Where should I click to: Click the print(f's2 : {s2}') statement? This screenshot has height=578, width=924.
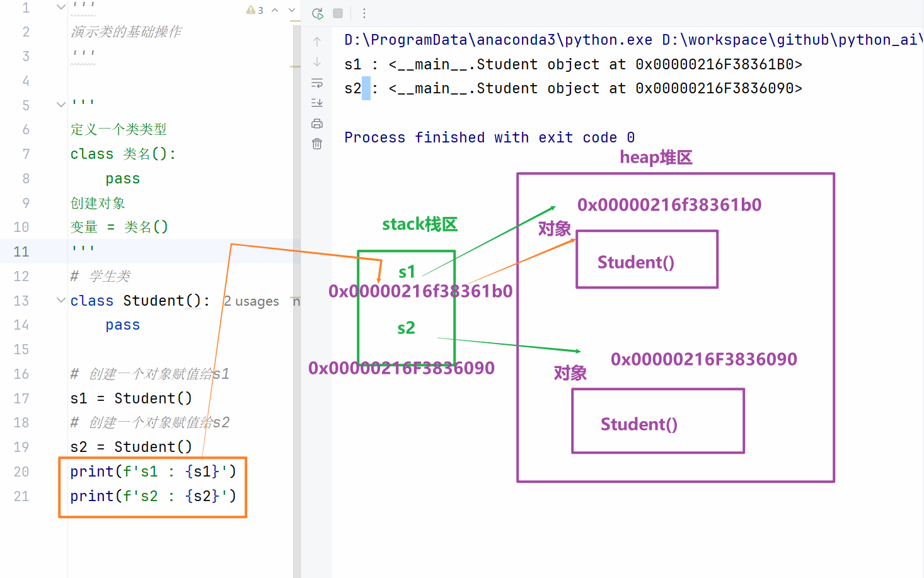(x=153, y=496)
